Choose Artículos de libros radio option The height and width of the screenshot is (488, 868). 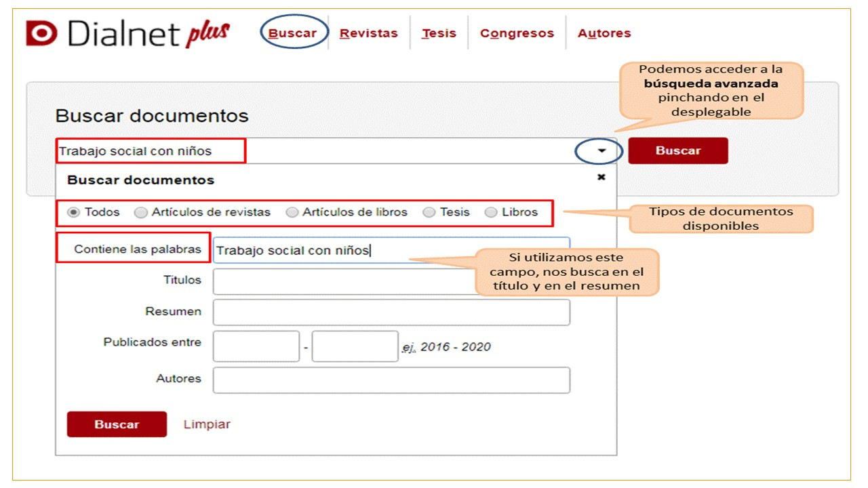coord(292,213)
